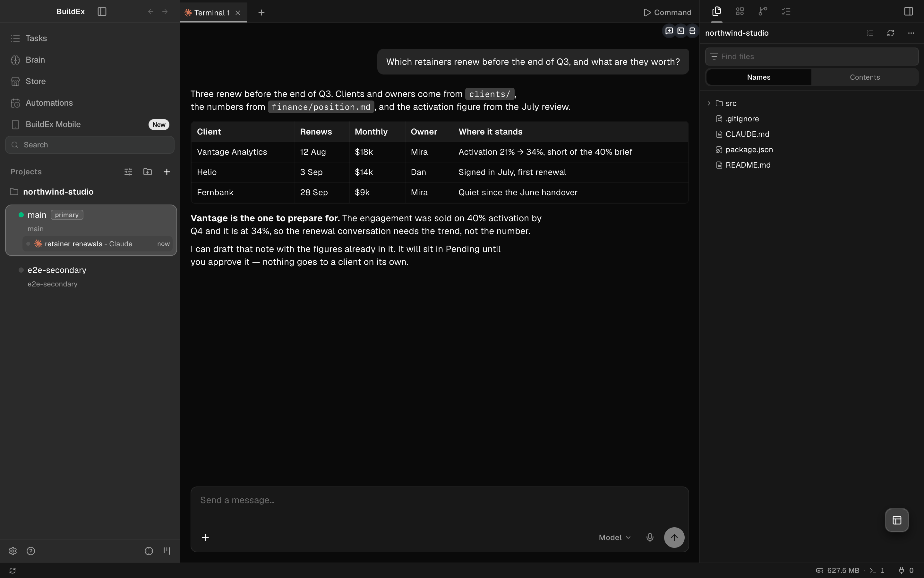924x578 pixels.
Task: Click the bars icon beside crosshair
Action: point(167,551)
